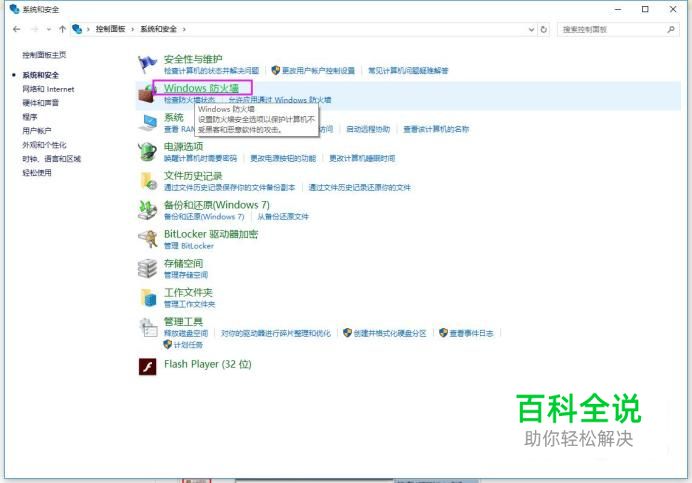Click 创建并格式化硬盘分区 link
The height and width of the screenshot is (483, 692).
(390, 333)
